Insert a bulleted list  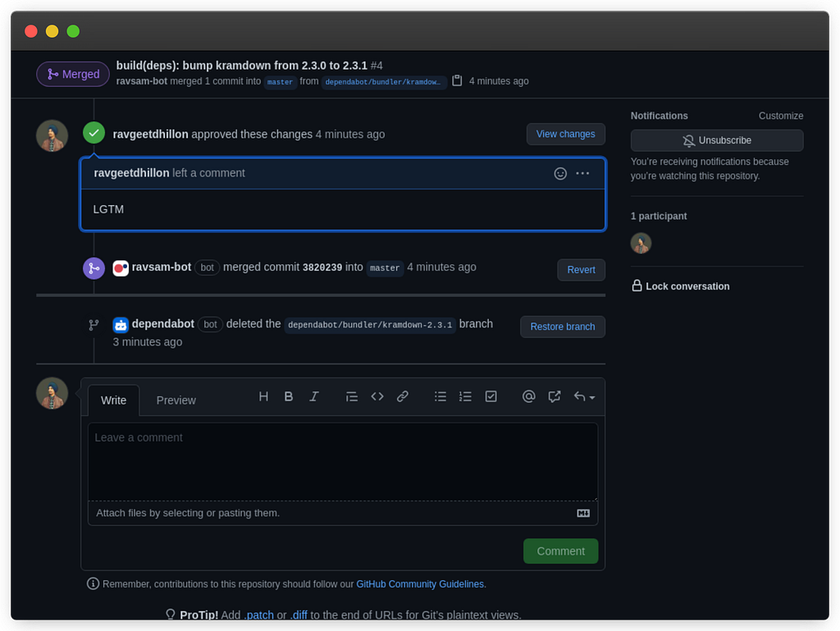[440, 397]
